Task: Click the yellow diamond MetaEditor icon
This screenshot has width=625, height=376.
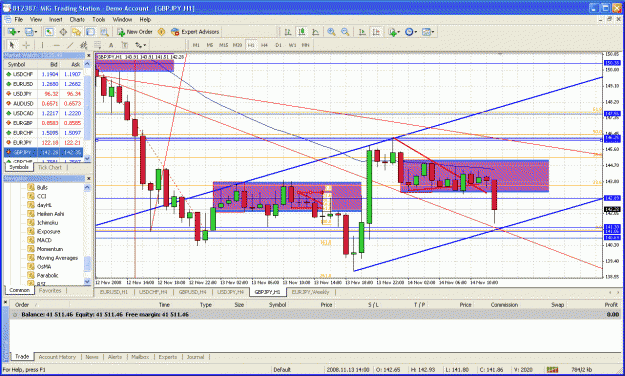Action: click(161, 31)
